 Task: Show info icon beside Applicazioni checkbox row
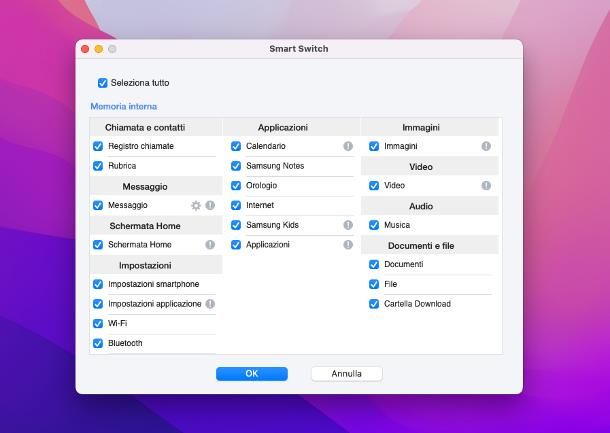(x=348, y=245)
